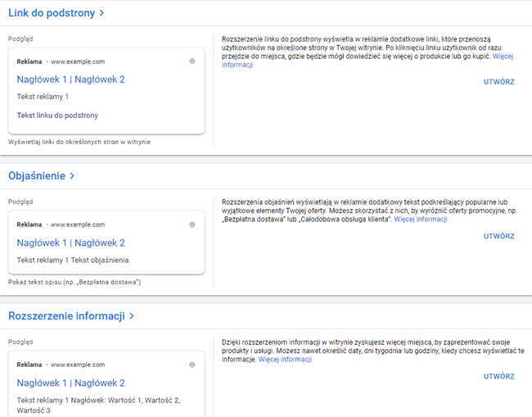This screenshot has height=417, width=532.
Task: Click the gray dot in the Objaśnienie preview card
Action: pos(192,224)
